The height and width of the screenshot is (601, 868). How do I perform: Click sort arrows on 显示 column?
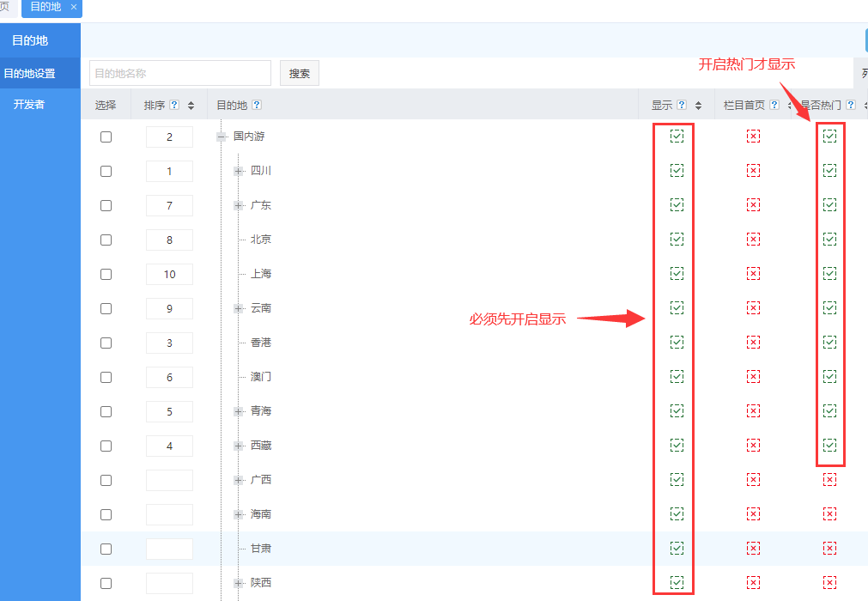698,106
